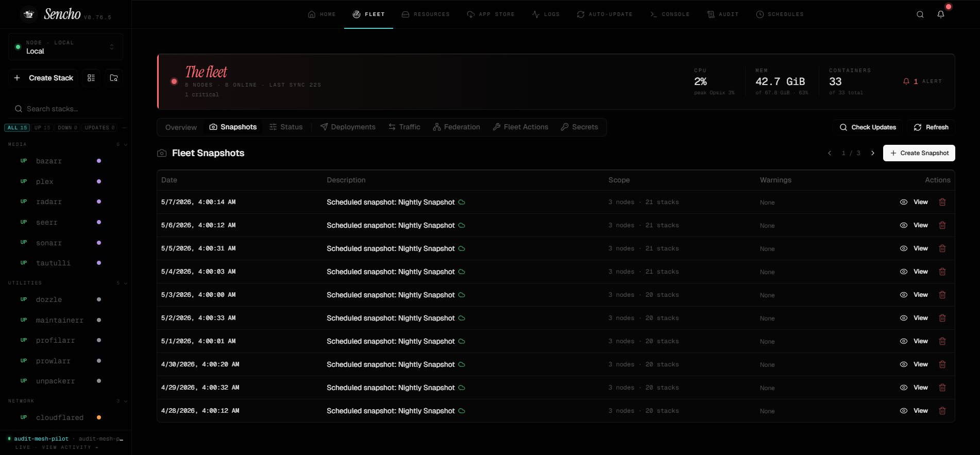
Task: Open the search magnifier in the top bar
Action: coord(920,14)
